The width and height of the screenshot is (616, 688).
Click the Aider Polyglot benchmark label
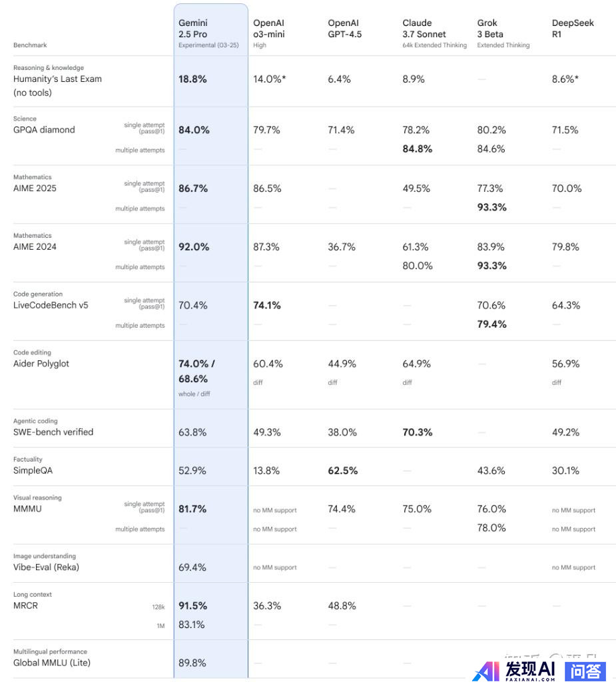[41, 364]
